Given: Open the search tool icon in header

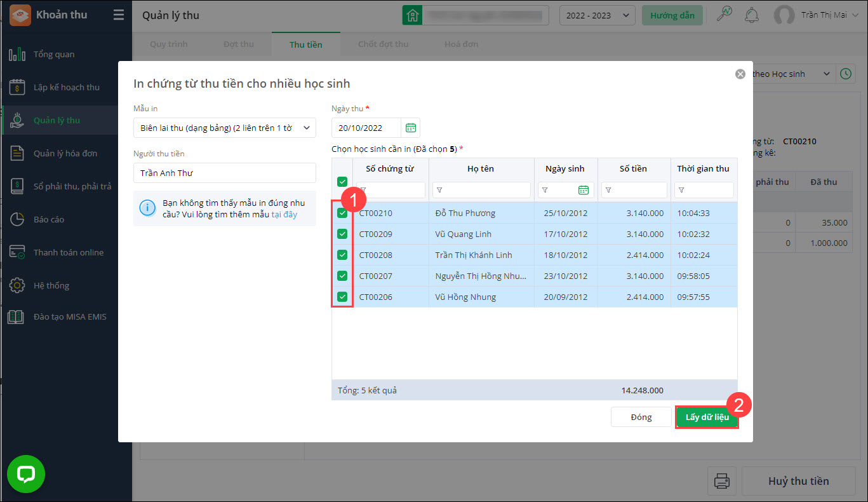Looking at the screenshot, I should (x=724, y=15).
